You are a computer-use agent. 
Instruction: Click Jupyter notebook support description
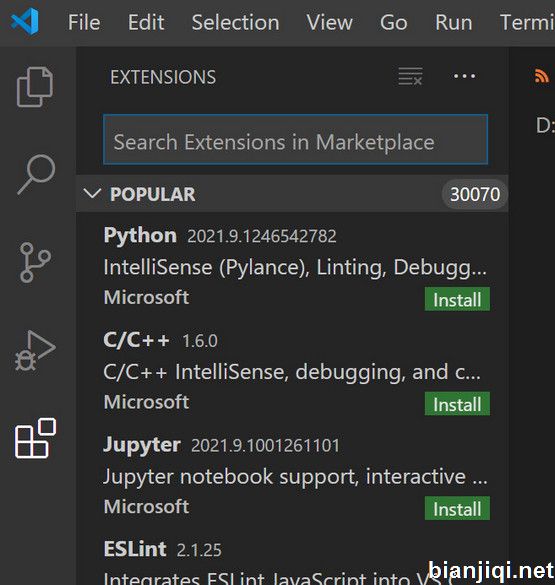(295, 477)
